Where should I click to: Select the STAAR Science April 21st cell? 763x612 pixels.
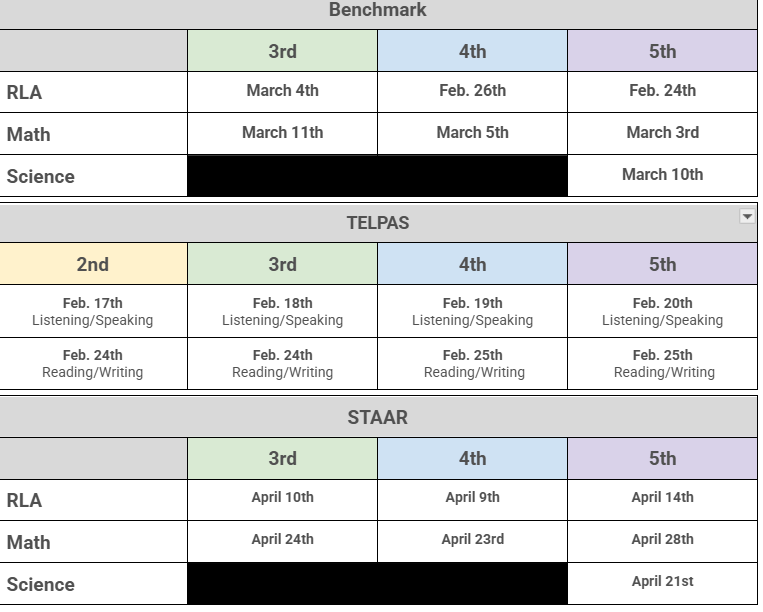[x=662, y=582]
